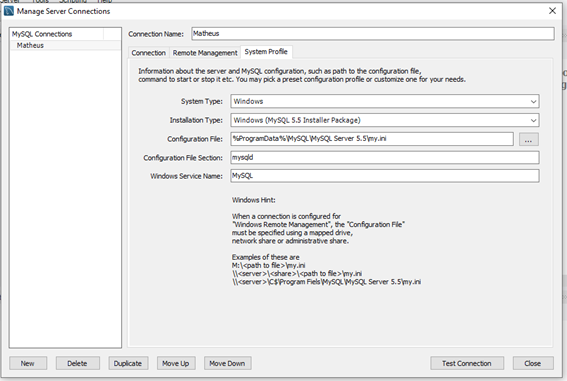The height and width of the screenshot is (381, 567).
Task: Open the Remote Management tab
Action: point(205,53)
